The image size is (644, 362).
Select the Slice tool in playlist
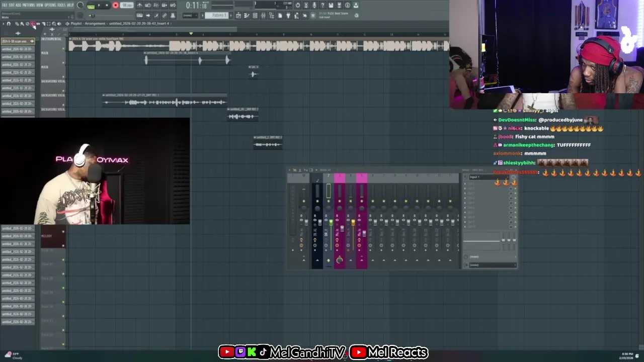coord(44,24)
